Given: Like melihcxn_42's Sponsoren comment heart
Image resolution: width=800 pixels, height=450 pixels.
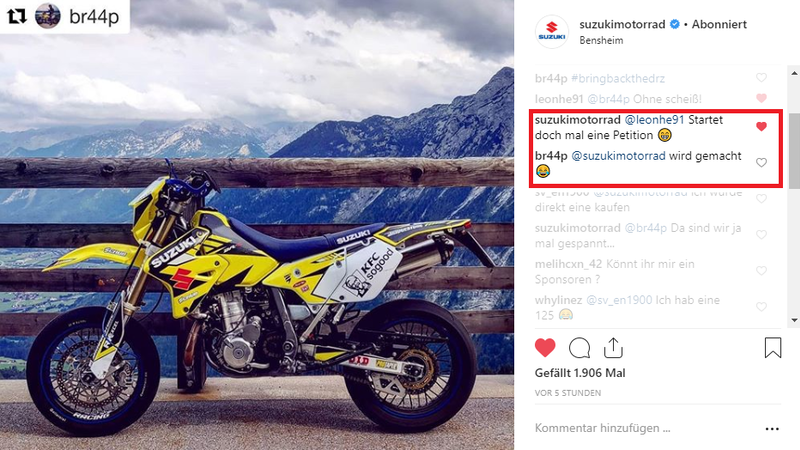Looking at the screenshot, I should (761, 271).
